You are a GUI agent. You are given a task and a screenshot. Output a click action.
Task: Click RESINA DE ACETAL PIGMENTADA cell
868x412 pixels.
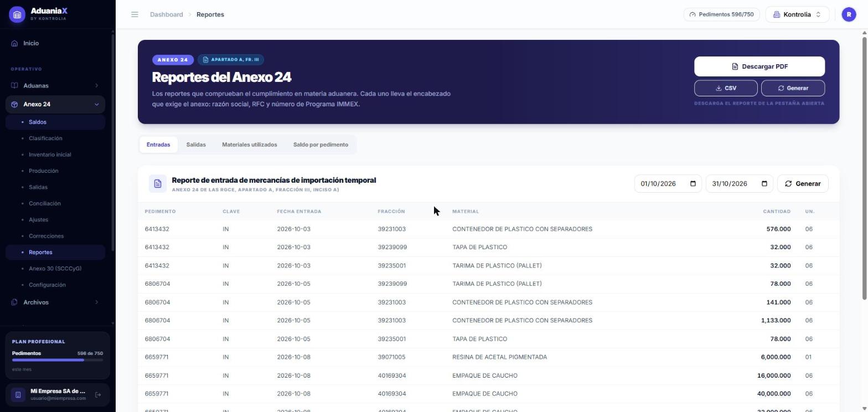[x=499, y=357]
